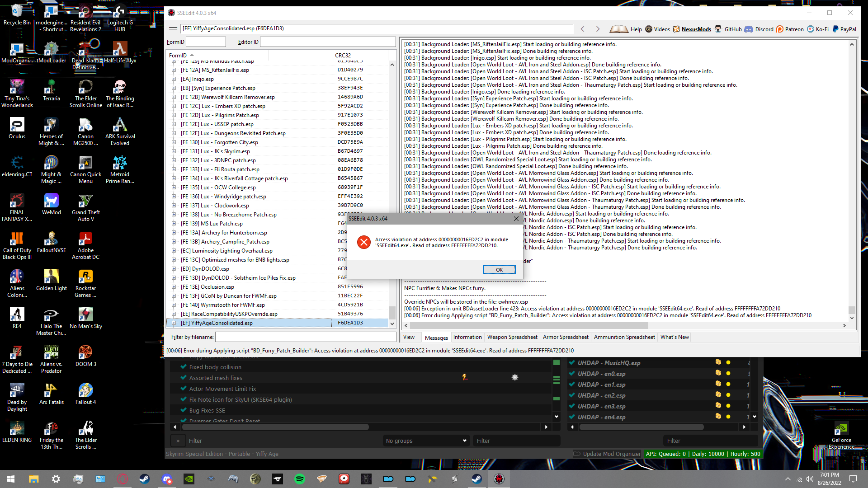Viewport: 868px width, 488px height.
Task: Toggle the Assorted mesh fixes mod checkbox
Action: click(x=184, y=378)
